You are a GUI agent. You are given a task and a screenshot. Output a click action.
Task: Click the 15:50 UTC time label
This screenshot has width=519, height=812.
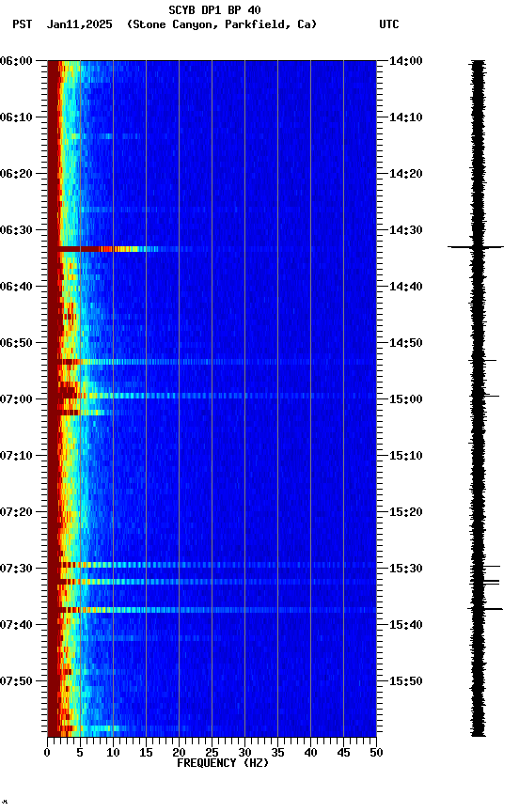point(406,681)
